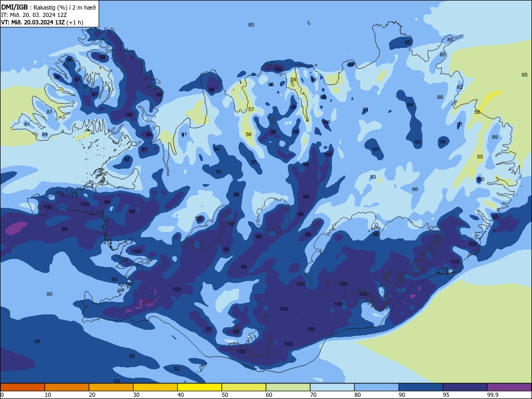The width and height of the screenshot is (532, 399).
Task: Click the 95–99.9 navy legend swatch
Action: click(465, 387)
